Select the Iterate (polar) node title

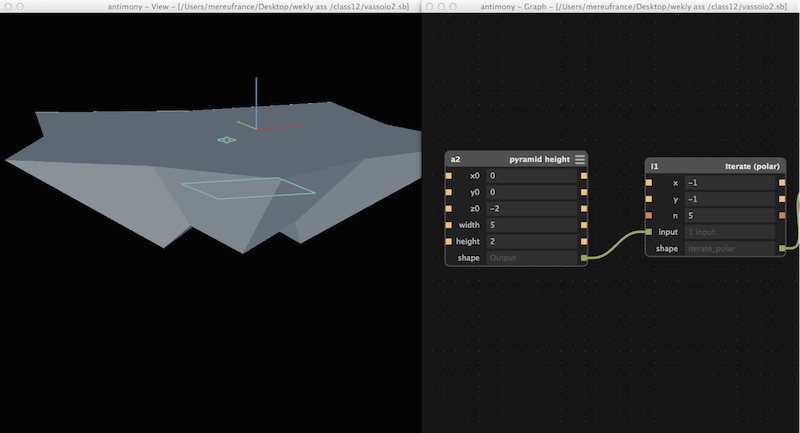pos(752,166)
